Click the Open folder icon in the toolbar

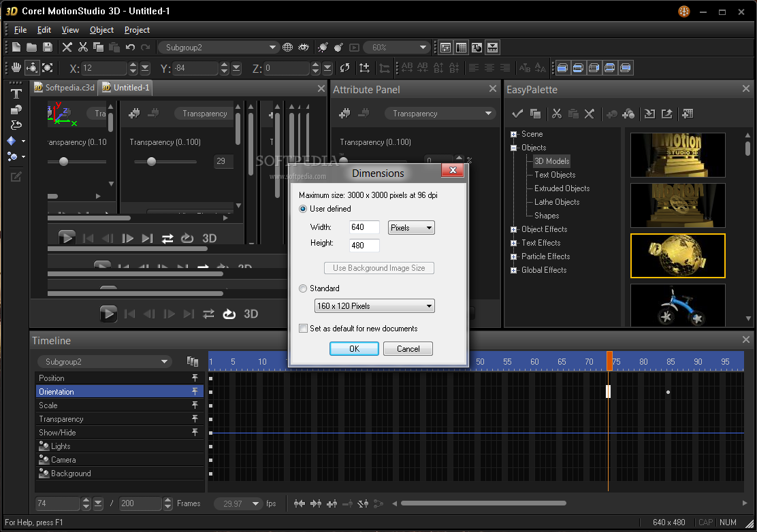point(32,47)
